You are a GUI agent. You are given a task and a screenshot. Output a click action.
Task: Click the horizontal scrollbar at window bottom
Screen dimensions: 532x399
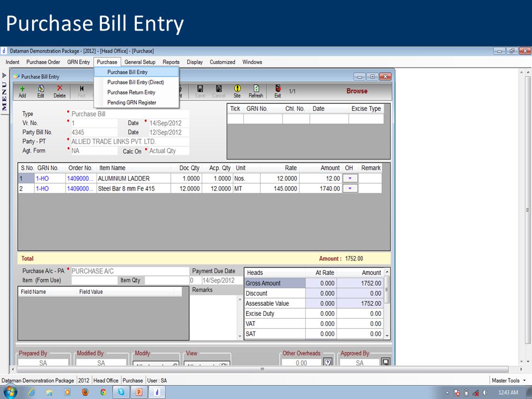[x=262, y=369]
